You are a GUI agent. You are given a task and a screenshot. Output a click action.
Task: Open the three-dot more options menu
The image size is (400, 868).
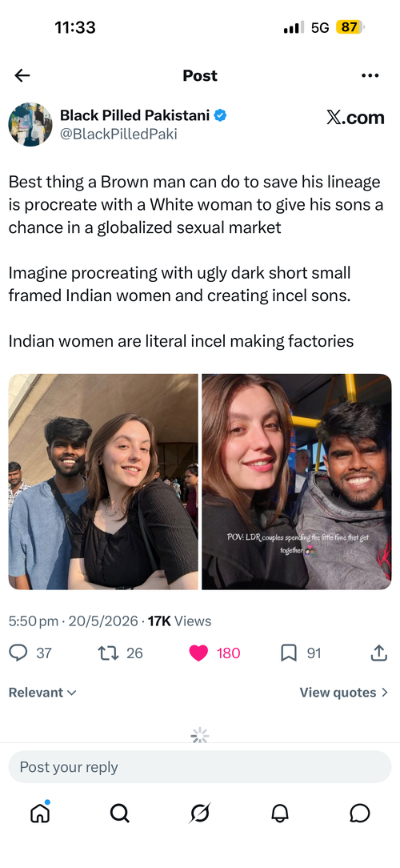(370, 76)
